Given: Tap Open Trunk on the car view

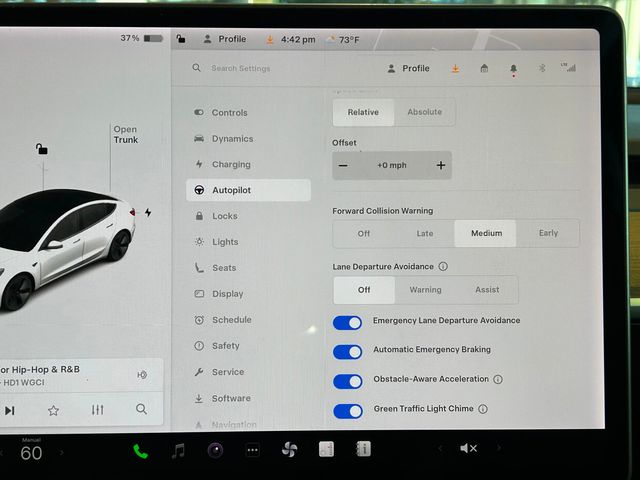Looking at the screenshot, I should point(126,134).
